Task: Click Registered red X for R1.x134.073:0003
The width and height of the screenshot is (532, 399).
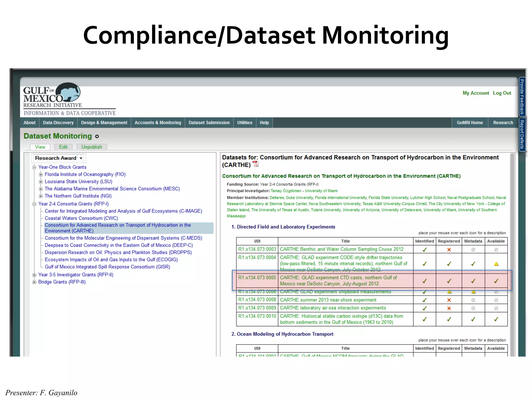Action: point(449,250)
